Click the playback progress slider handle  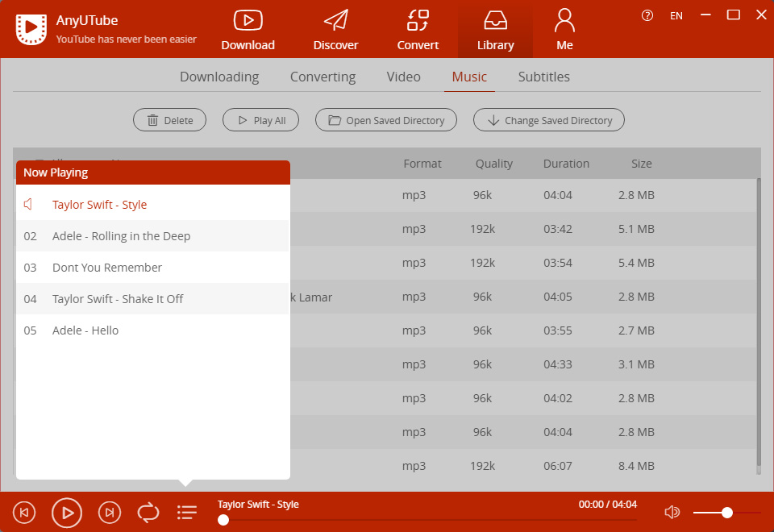click(223, 520)
